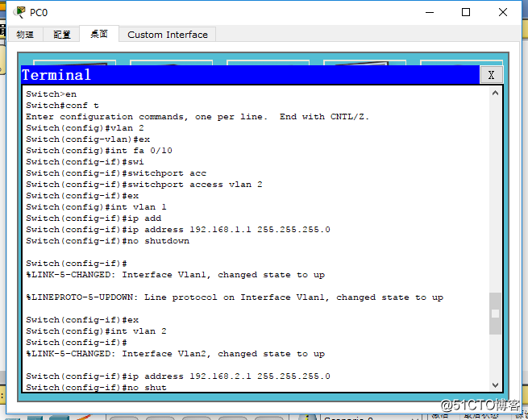Click the 'Switch(config)#vlan 2' line
528x420 pixels.
(x=85, y=128)
